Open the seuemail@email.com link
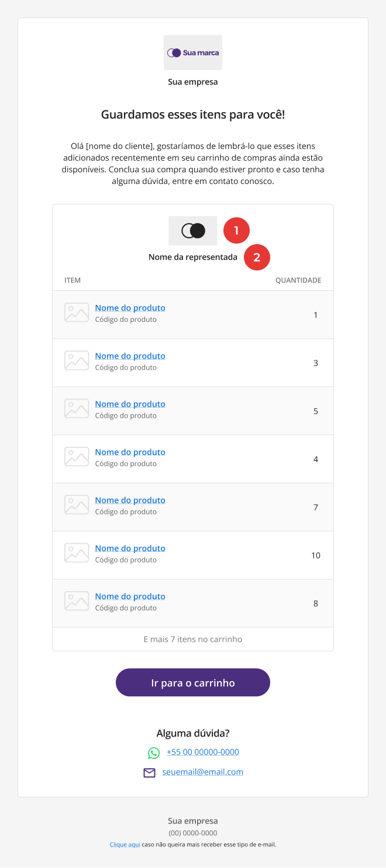Viewport: 386px width, 868px height. (203, 772)
